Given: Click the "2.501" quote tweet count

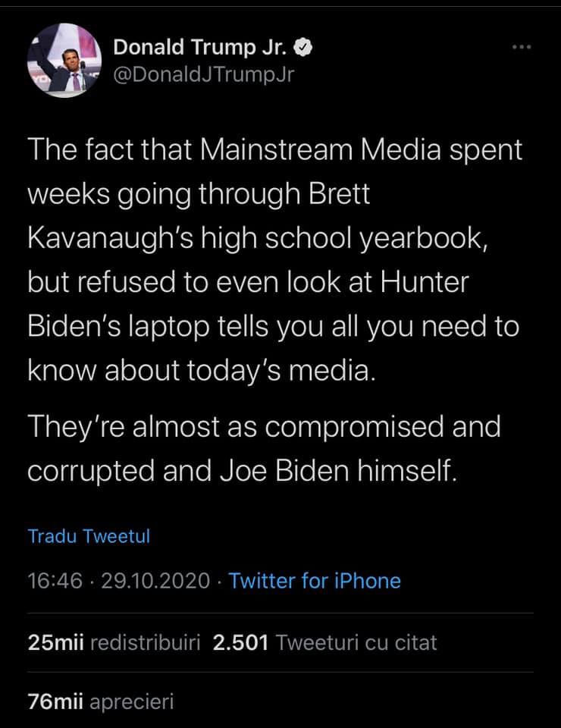Looking at the screenshot, I should click(241, 643).
